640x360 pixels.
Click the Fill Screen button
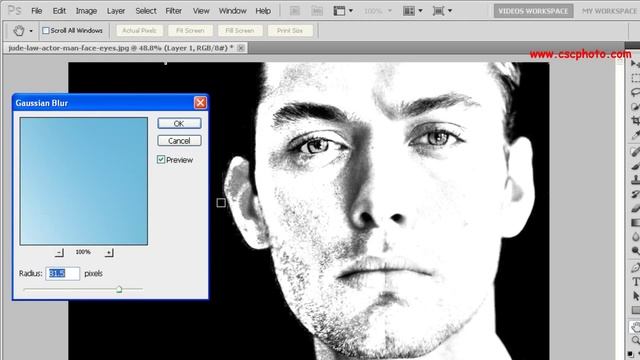pos(240,31)
